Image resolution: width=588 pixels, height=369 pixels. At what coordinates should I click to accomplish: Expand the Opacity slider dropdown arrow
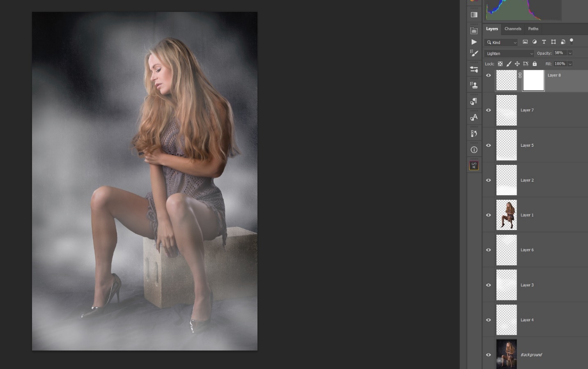[x=570, y=53]
